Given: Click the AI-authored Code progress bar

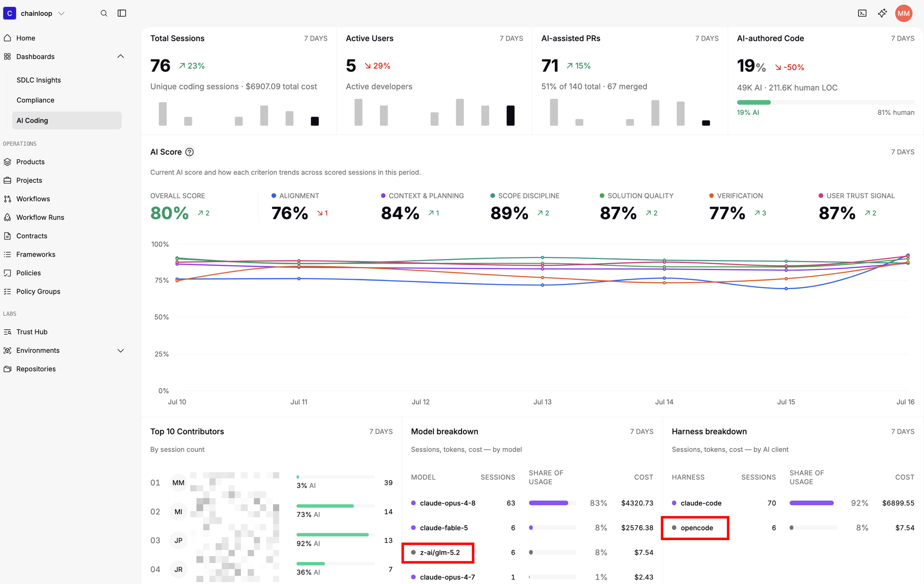Looking at the screenshot, I should pyautogui.click(x=826, y=102).
